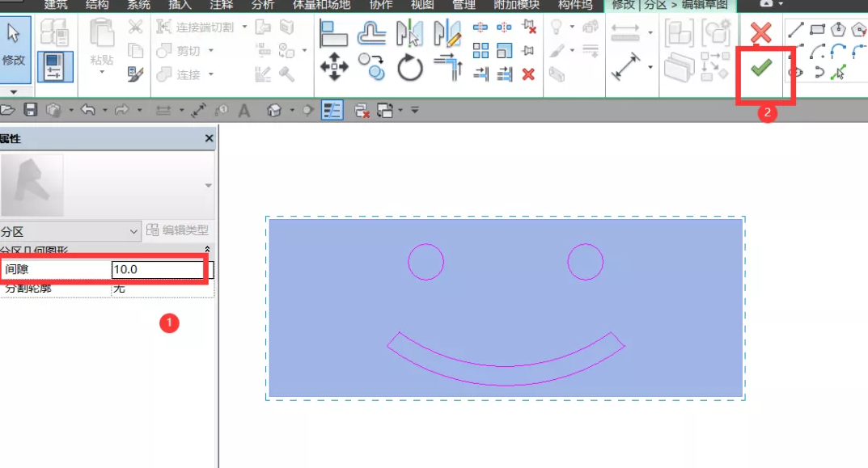Screen dimensions: 868x468
Task: Close the Properties panel
Action: click(209, 138)
